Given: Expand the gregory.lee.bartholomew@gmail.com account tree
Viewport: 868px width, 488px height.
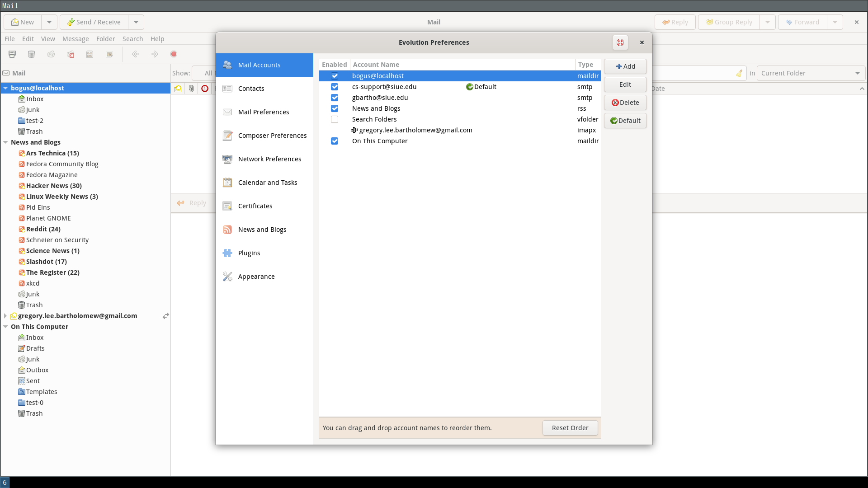Looking at the screenshot, I should tap(5, 316).
